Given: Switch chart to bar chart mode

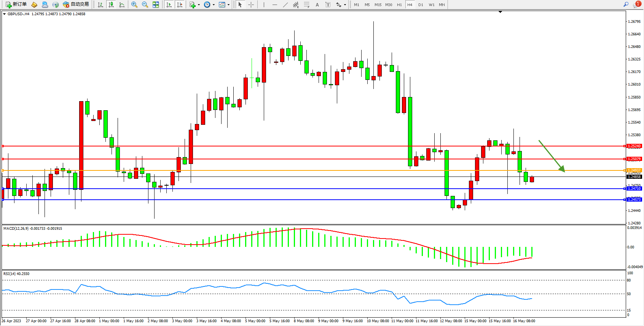Looking at the screenshot, I should pyautogui.click(x=100, y=5).
